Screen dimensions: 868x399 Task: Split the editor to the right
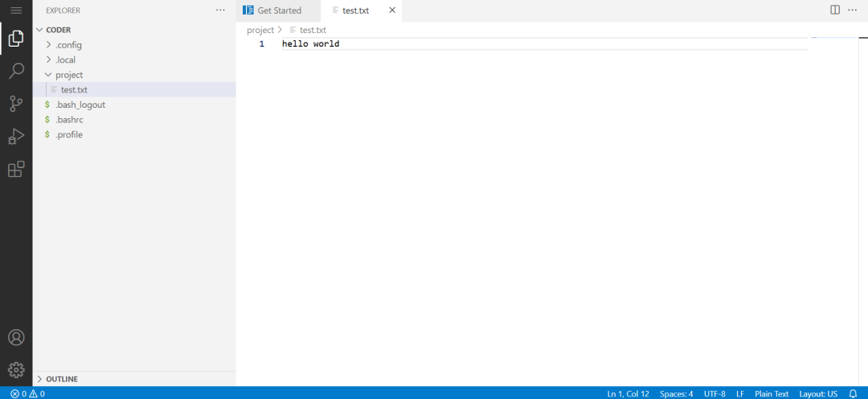click(835, 10)
